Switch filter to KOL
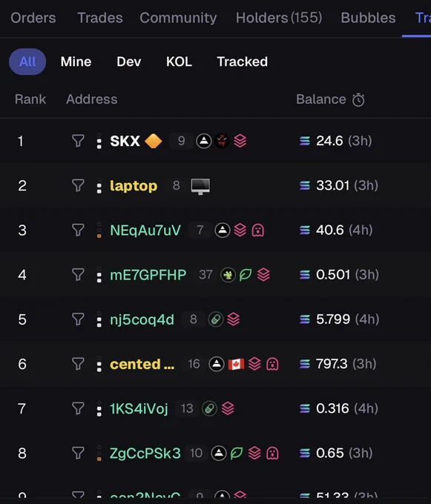 click(180, 62)
